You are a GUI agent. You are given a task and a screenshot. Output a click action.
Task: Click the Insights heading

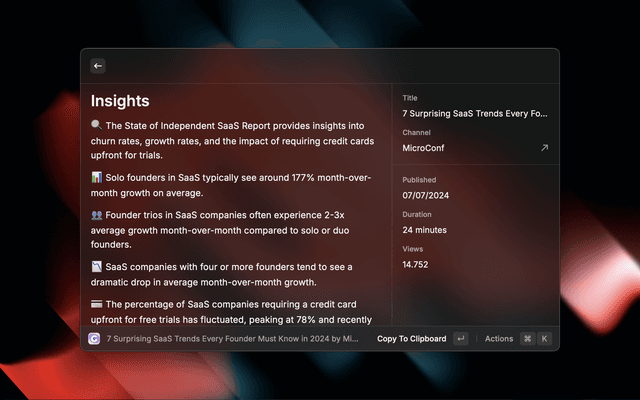120,101
